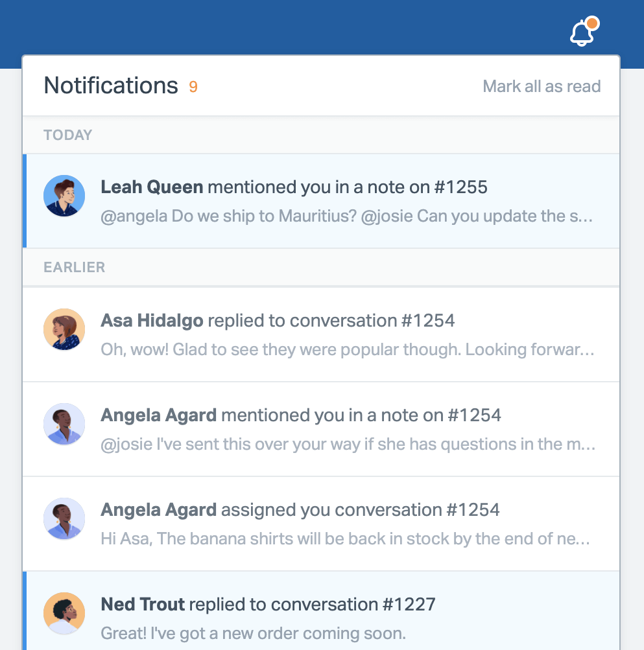Click Asa Hidalgo's avatar picture
This screenshot has height=650, width=644.
point(64,329)
